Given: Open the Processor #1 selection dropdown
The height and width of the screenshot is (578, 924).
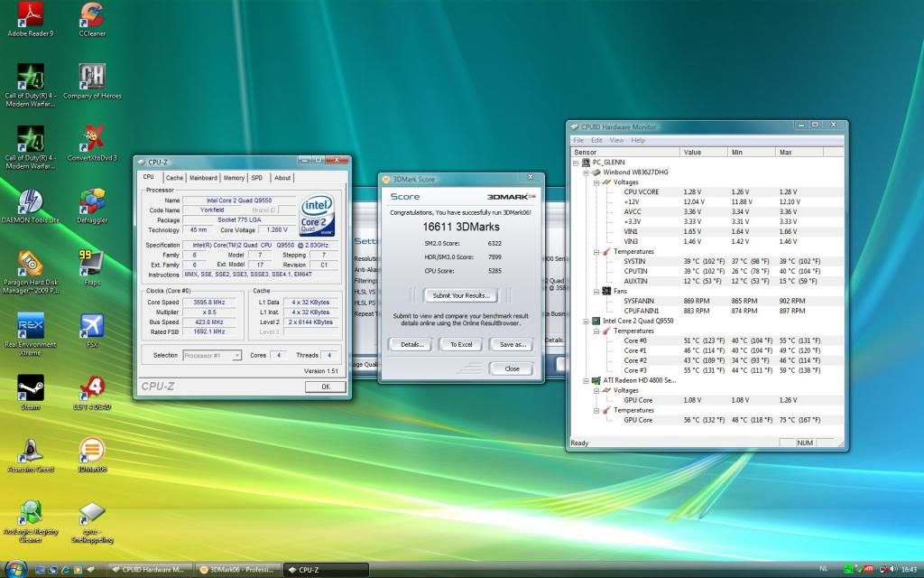Looking at the screenshot, I should 212,356.
